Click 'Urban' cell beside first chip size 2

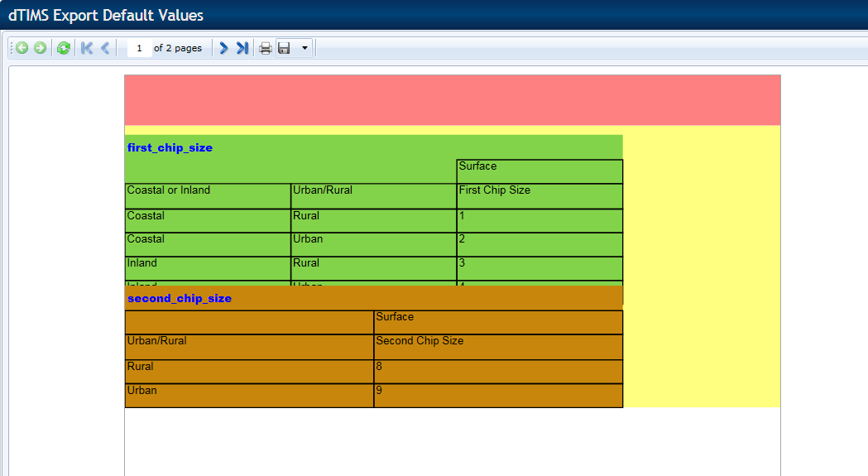[374, 244]
